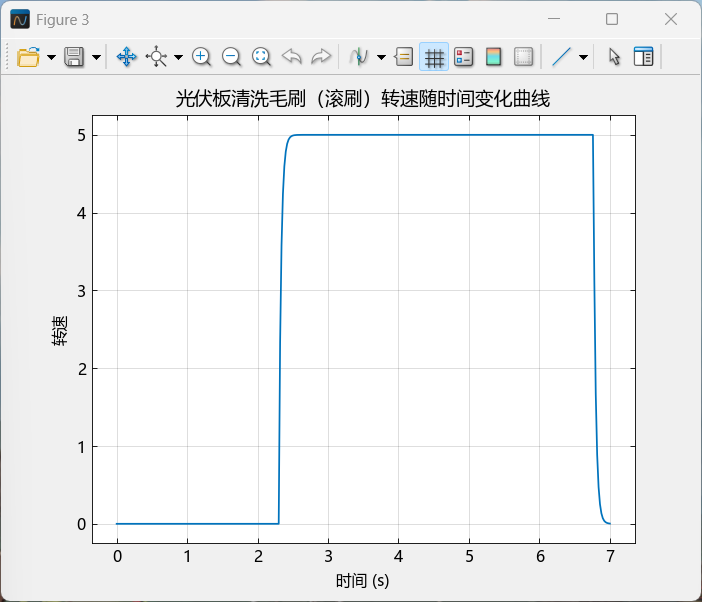Image resolution: width=702 pixels, height=602 pixels.
Task: Open the data cursor dropdown arrow
Action: (381, 57)
